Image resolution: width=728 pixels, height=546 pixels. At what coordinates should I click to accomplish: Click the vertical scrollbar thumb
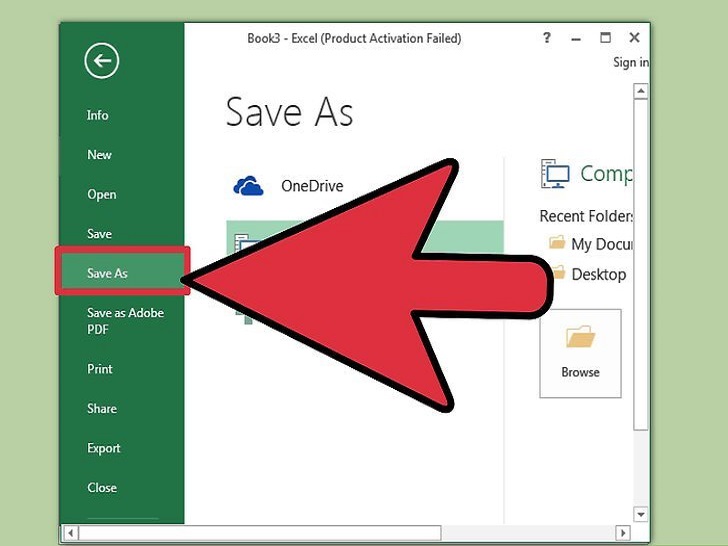[x=641, y=265]
